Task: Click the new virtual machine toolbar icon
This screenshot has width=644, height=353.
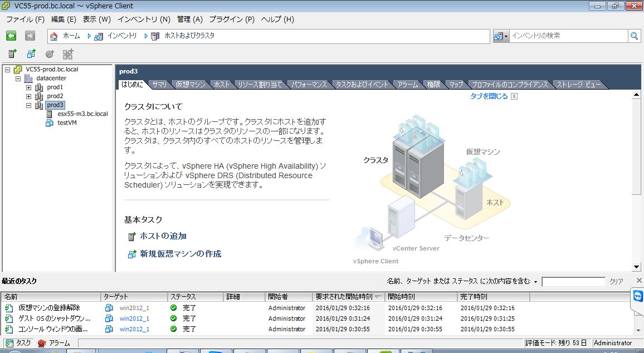Action: tap(31, 54)
